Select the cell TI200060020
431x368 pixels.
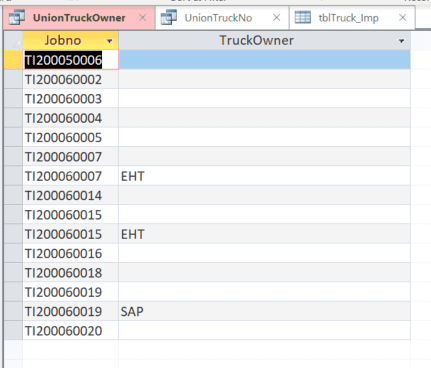coord(71,331)
